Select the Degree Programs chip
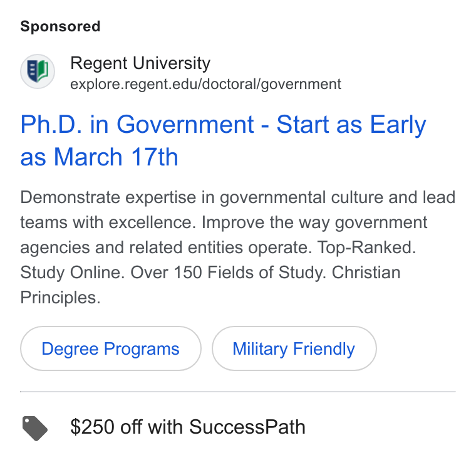The height and width of the screenshot is (465, 476). pos(110,348)
